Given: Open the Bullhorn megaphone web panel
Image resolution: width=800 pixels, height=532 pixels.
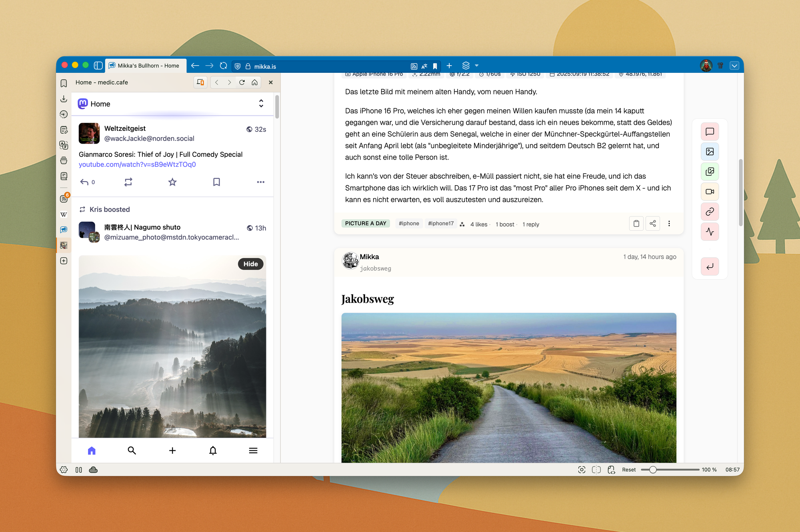Looking at the screenshot, I should point(64,230).
